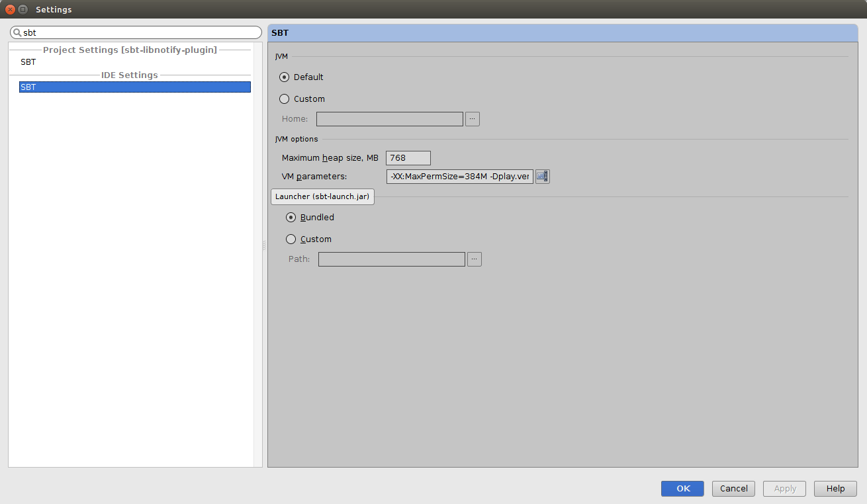Click the panel splitter handle
The height and width of the screenshot is (504, 867).
265,245
